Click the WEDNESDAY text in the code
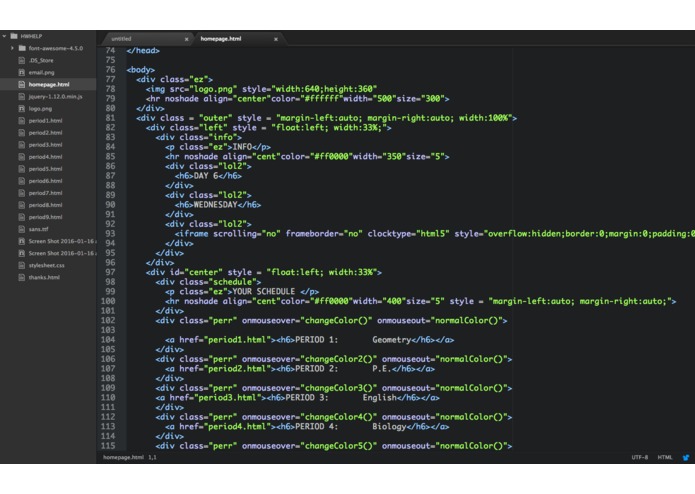The height and width of the screenshot is (494, 695). [215, 205]
